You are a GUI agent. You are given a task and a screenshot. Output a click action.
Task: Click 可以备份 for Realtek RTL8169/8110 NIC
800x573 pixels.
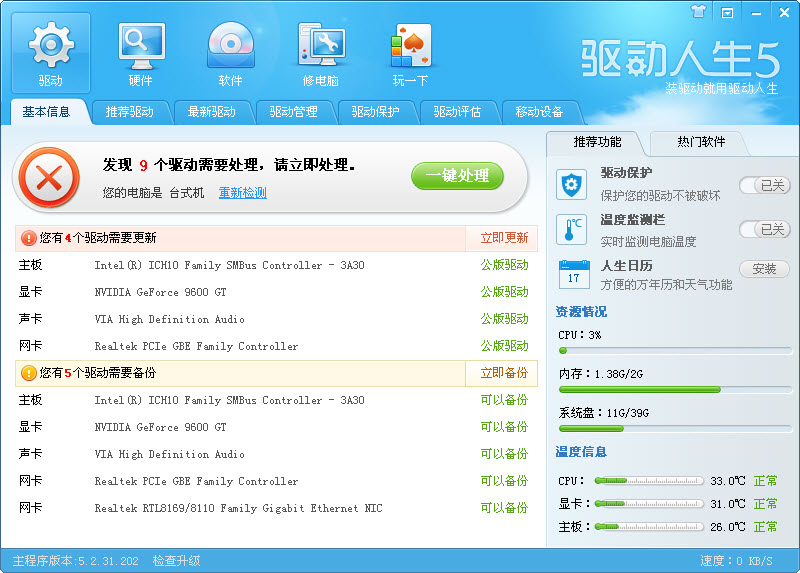tap(504, 509)
